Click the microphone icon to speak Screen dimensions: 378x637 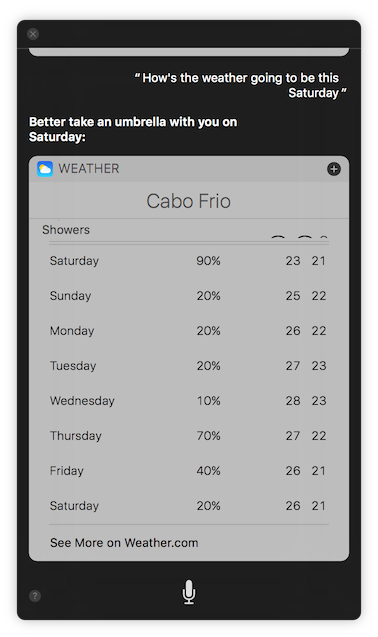click(189, 592)
